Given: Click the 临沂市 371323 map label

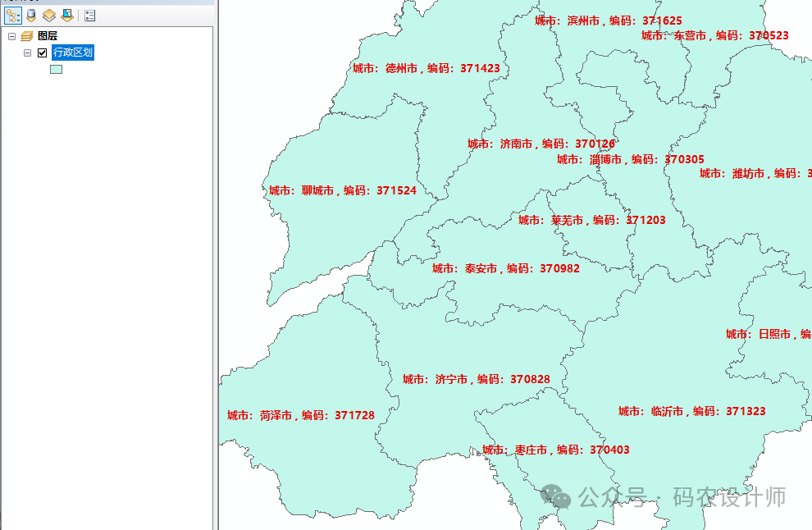Looking at the screenshot, I should pos(691,411).
